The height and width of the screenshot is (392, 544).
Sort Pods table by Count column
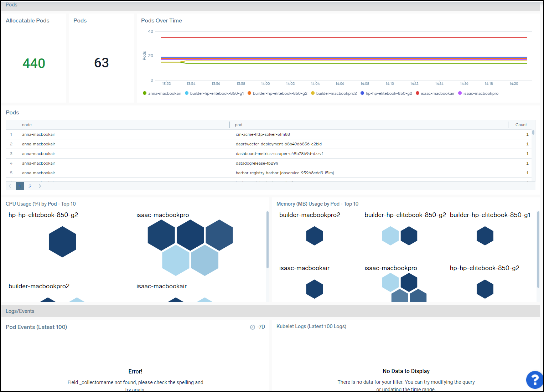coord(521,125)
